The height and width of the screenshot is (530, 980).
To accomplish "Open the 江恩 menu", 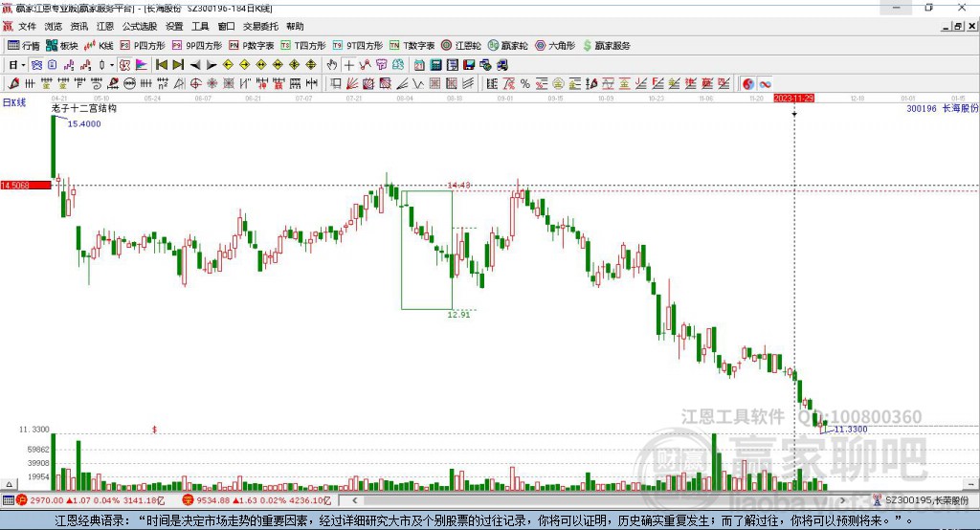I will click(x=105, y=26).
